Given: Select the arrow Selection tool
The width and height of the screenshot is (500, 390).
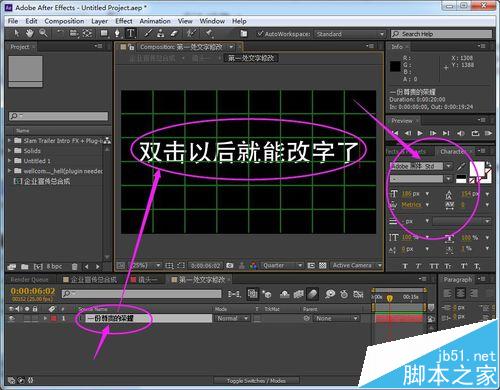Looking at the screenshot, I should [17, 33].
